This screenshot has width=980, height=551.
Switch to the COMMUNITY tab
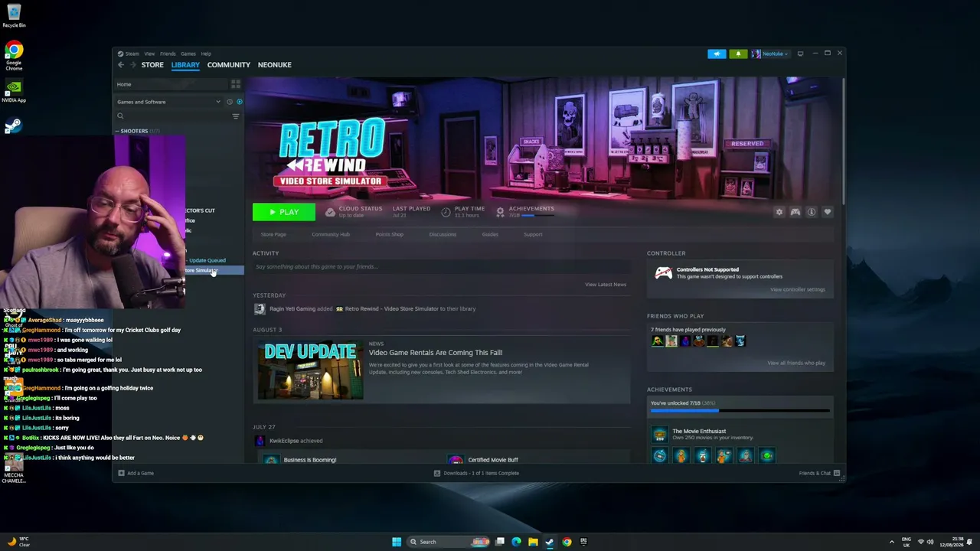[228, 65]
